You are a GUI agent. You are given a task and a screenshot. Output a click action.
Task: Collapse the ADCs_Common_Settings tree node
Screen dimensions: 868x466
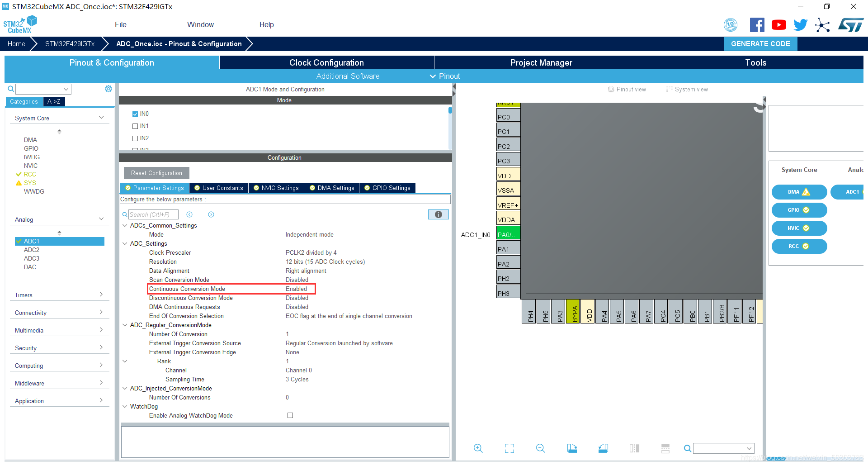(x=125, y=225)
